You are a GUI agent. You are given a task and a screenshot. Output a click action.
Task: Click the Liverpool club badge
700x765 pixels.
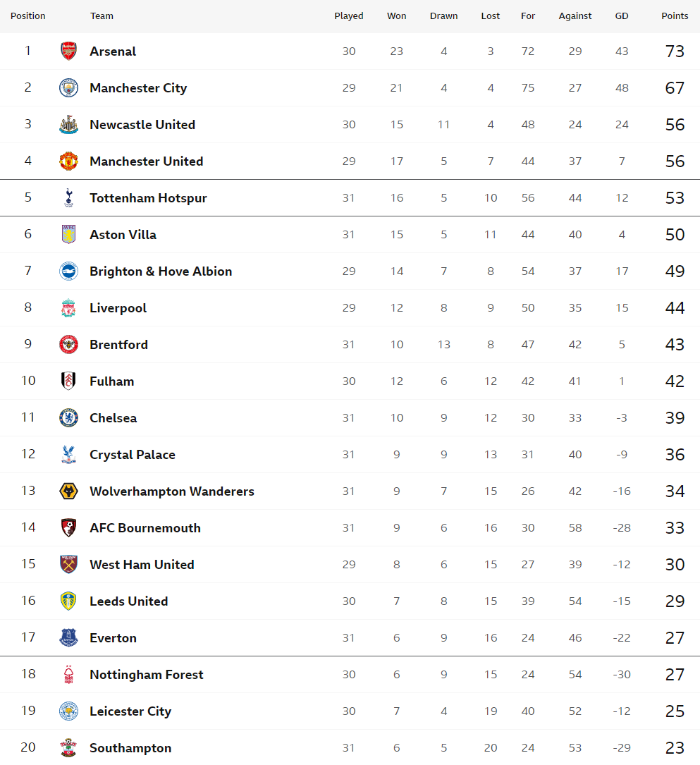tap(68, 308)
